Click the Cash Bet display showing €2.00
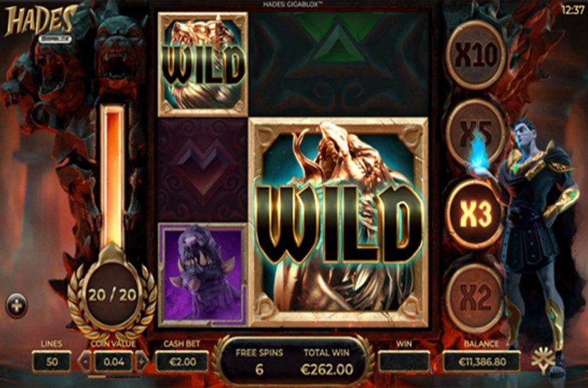Image resolution: width=588 pixels, height=388 pixels. pos(181,362)
